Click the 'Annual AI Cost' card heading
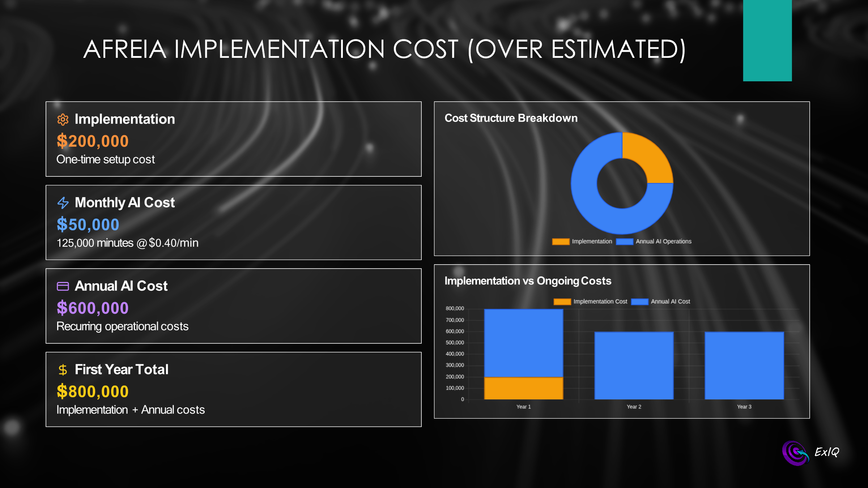Viewport: 868px width, 488px height. pyautogui.click(x=121, y=286)
